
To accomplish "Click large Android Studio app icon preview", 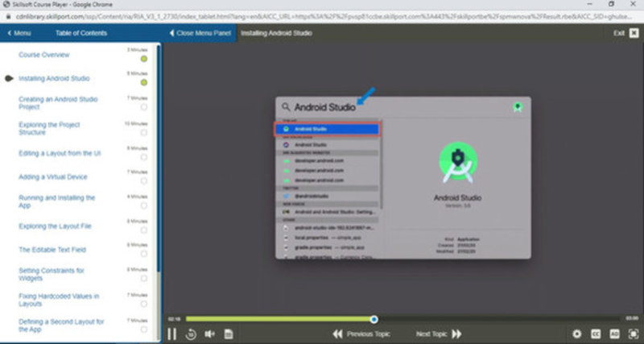I will [457, 163].
